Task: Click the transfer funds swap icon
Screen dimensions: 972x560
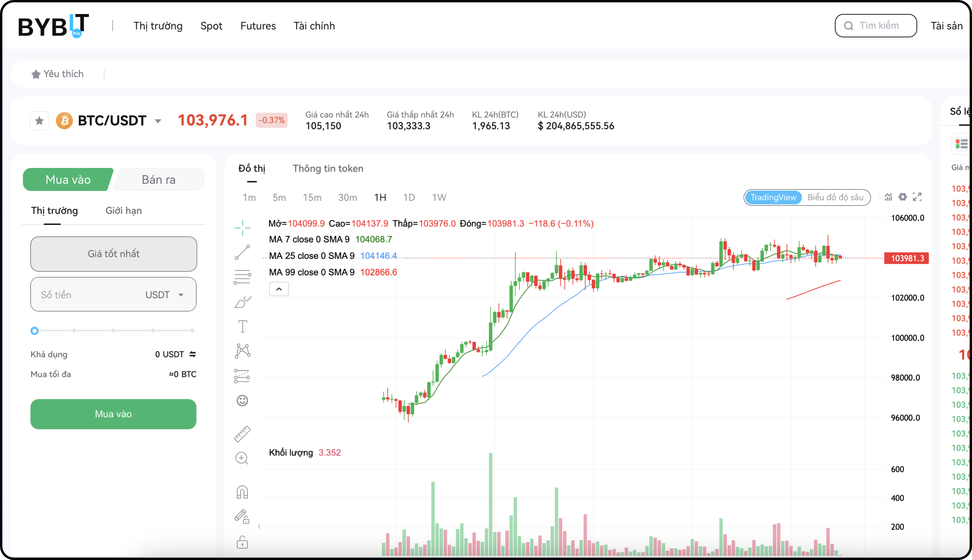Action: point(193,354)
